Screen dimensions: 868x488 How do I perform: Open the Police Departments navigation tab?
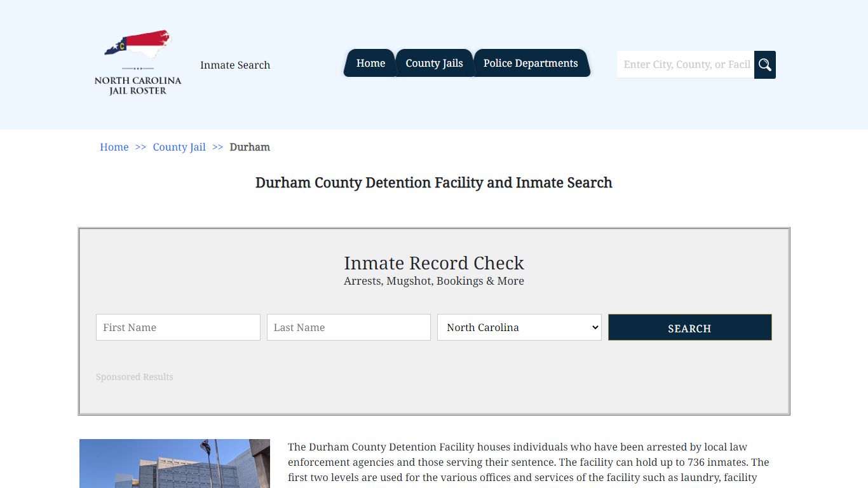(x=531, y=63)
